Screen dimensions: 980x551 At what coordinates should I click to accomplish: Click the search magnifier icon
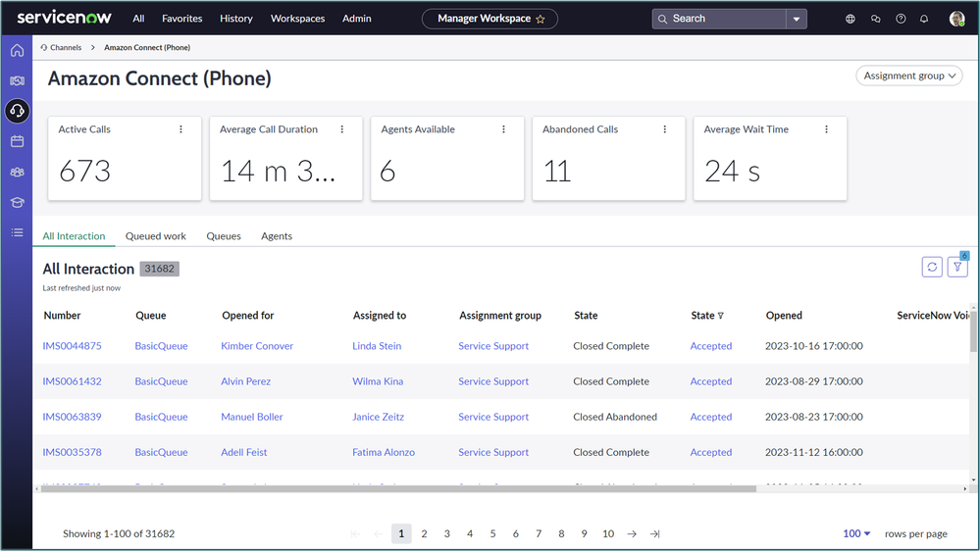point(662,19)
